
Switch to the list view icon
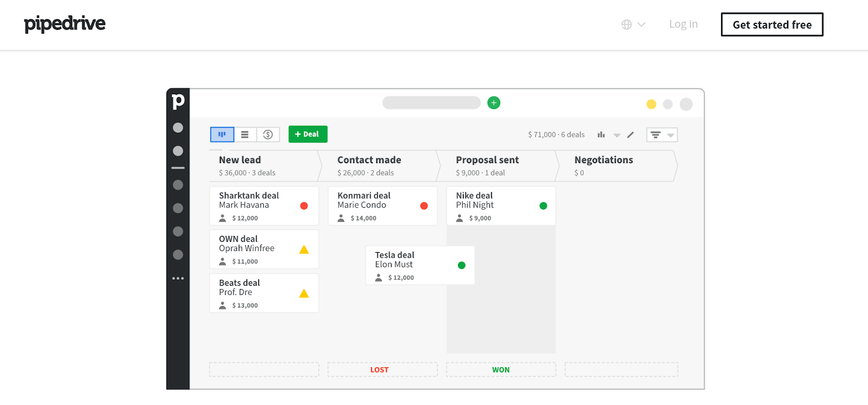point(245,134)
